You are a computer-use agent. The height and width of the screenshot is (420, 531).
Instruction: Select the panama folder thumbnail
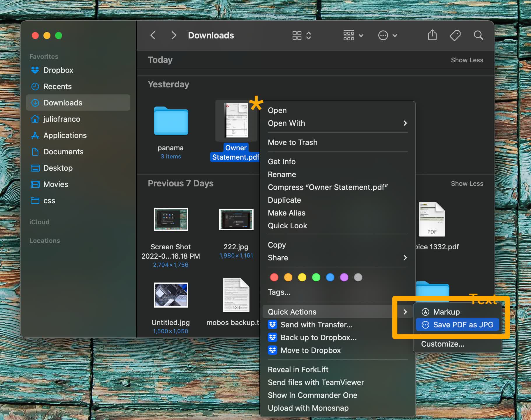(x=171, y=121)
